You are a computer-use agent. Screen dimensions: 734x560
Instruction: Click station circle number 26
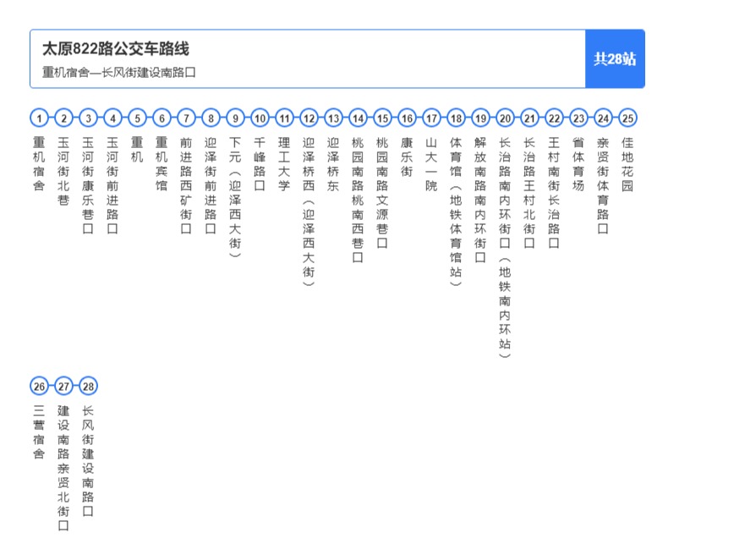[x=39, y=387]
